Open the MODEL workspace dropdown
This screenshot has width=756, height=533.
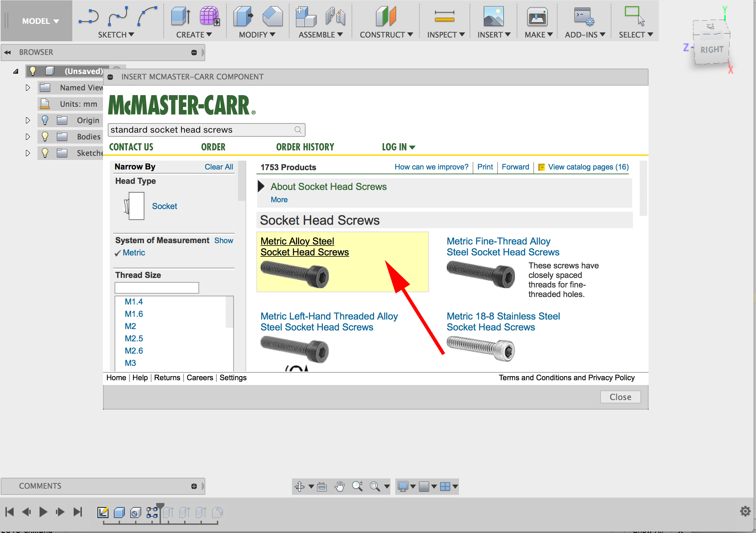41,21
